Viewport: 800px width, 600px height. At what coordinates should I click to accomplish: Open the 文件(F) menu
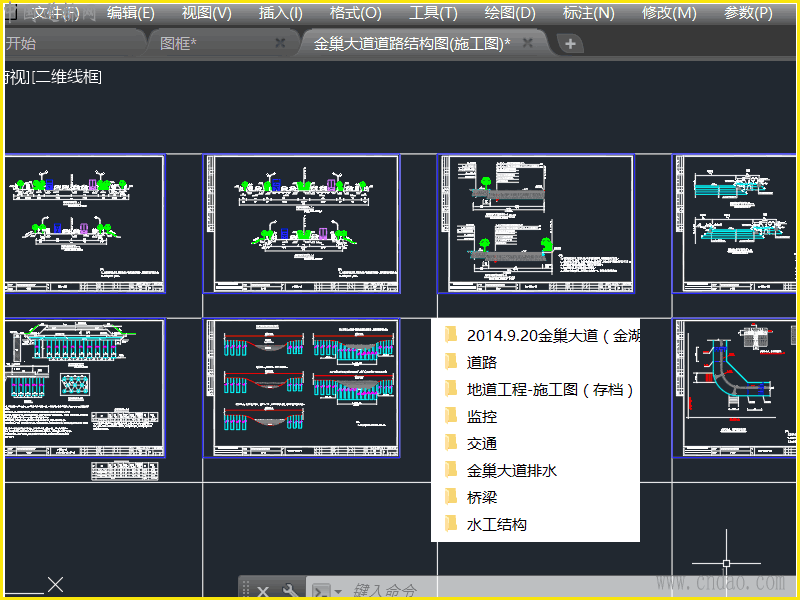click(56, 13)
